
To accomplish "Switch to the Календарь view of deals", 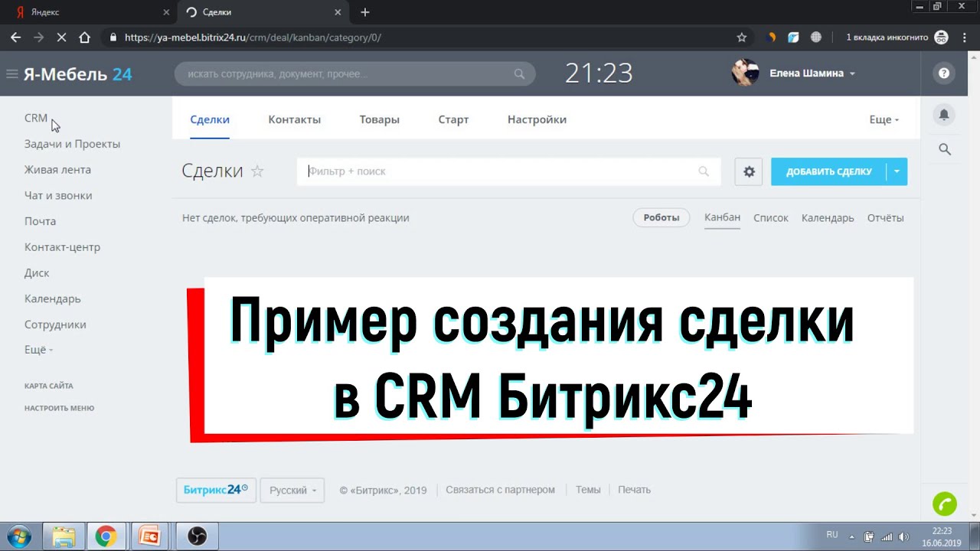I will pyautogui.click(x=828, y=218).
